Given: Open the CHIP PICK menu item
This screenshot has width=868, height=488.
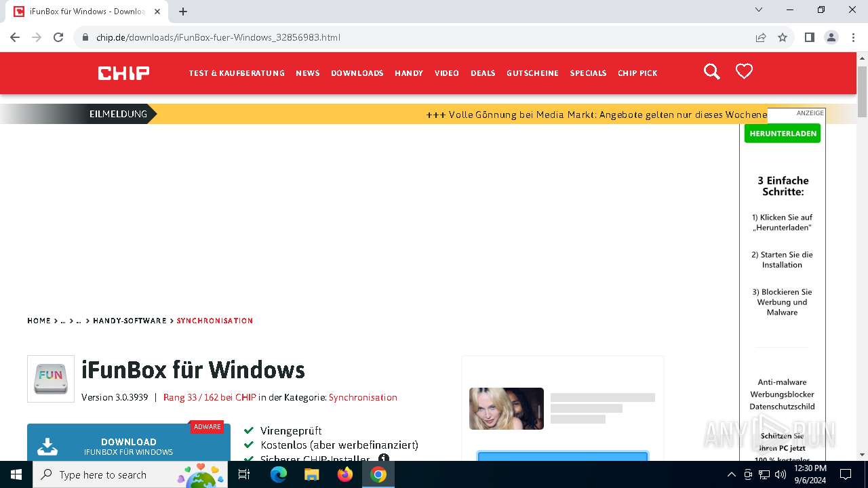Looking at the screenshot, I should pos(637,73).
